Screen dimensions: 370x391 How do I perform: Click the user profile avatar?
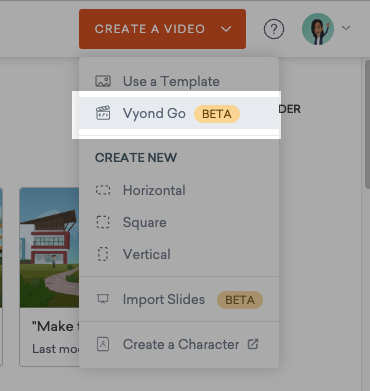[x=318, y=29]
